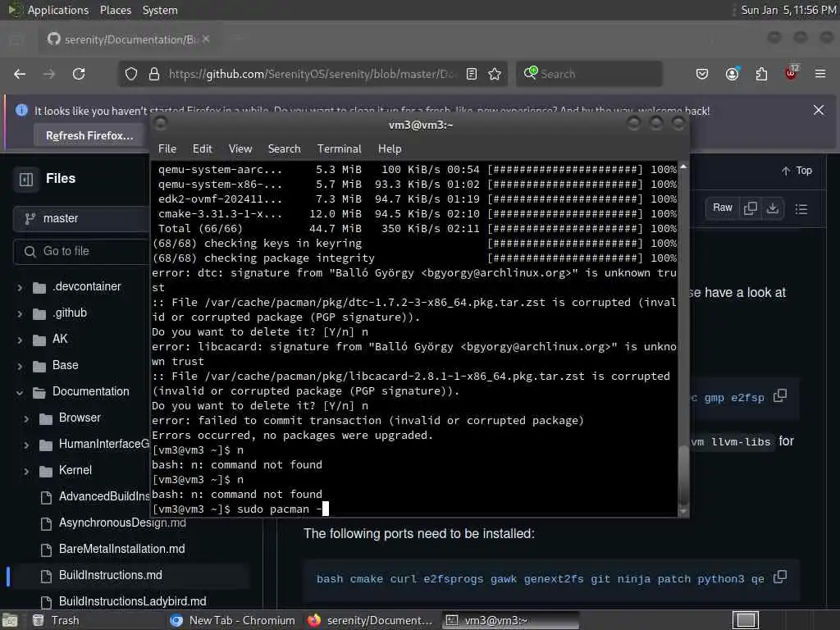
Task: Copy the gmp e2fsp code block
Action: (780, 396)
